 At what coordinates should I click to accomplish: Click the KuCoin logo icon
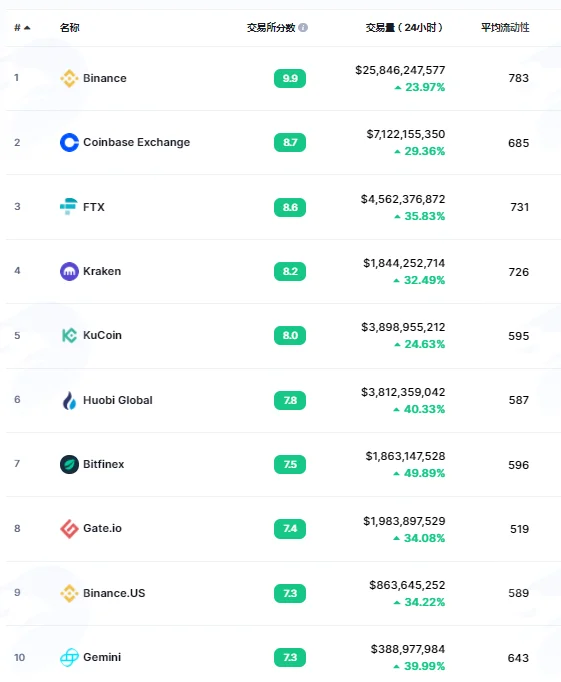point(69,335)
